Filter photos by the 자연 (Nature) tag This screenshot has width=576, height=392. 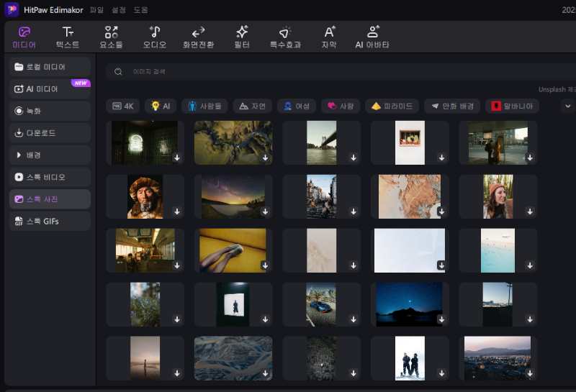coord(252,106)
